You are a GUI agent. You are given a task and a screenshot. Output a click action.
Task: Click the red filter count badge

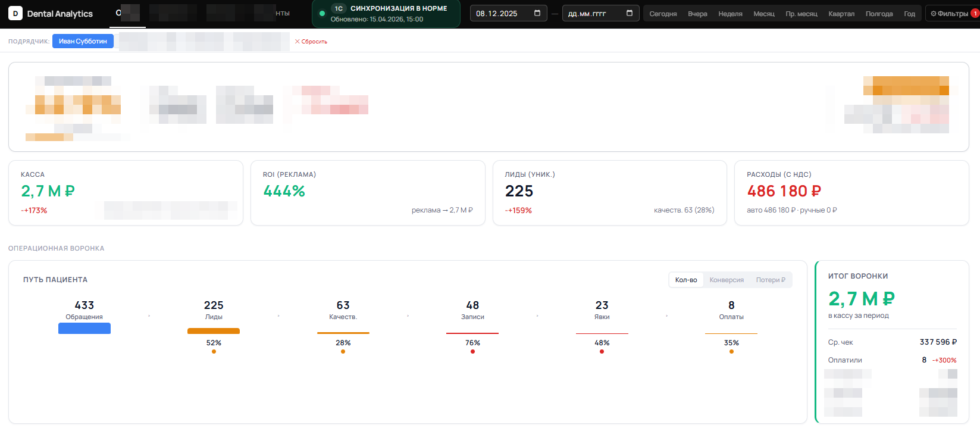click(x=975, y=13)
